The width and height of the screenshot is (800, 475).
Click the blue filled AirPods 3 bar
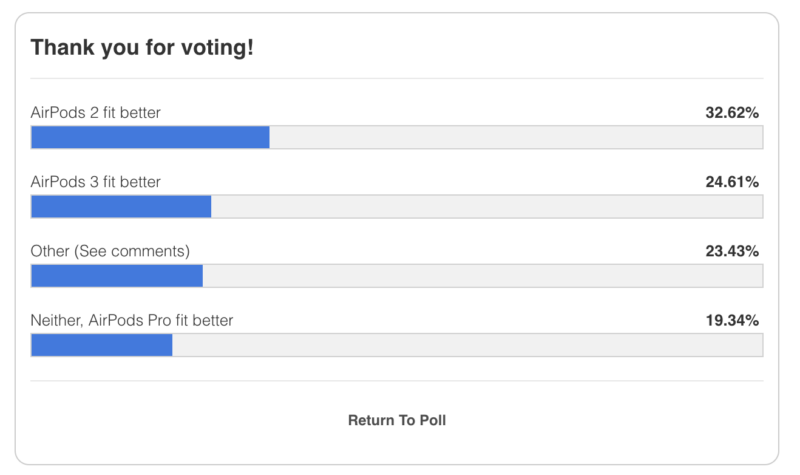[121, 207]
